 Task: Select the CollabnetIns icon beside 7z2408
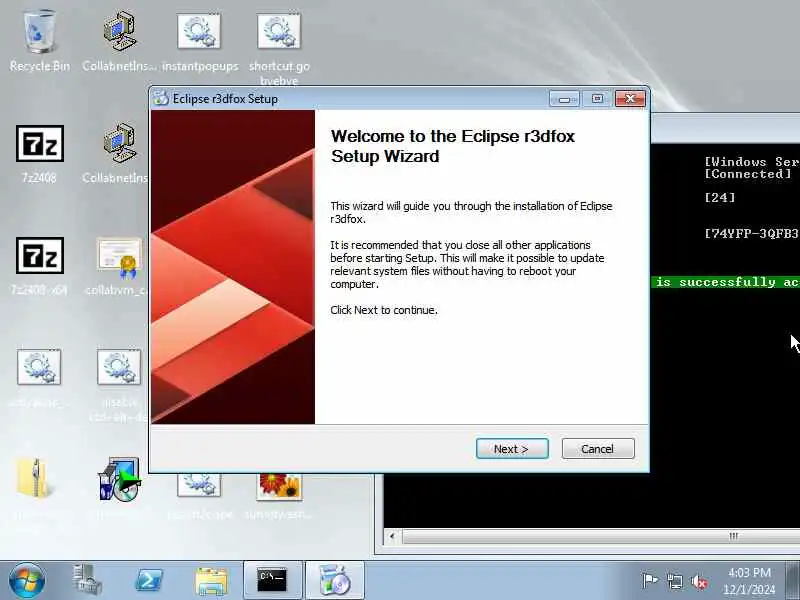[x=119, y=153]
